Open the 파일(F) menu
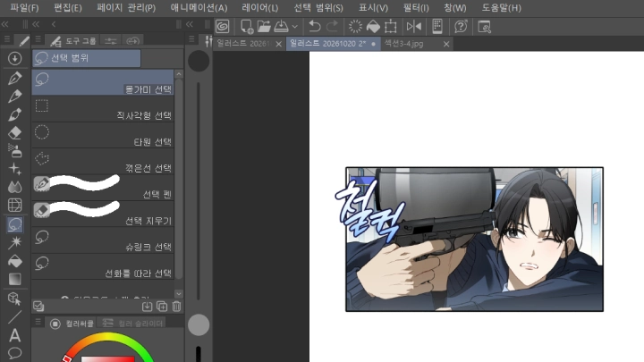 (x=24, y=8)
